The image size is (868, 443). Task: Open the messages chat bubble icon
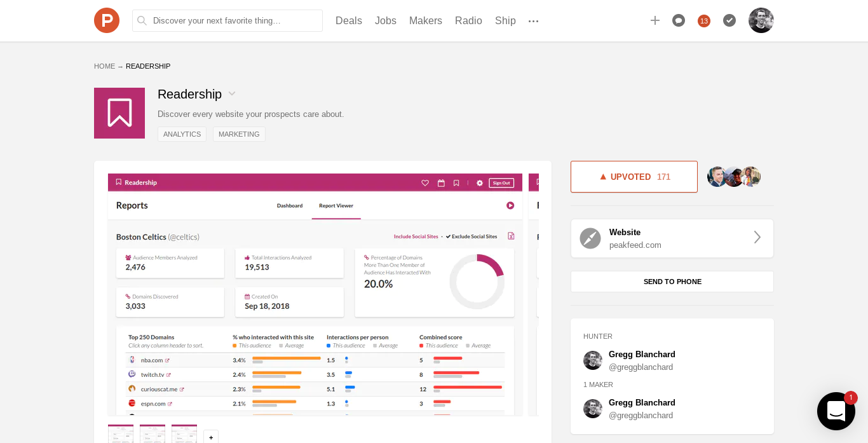point(679,20)
